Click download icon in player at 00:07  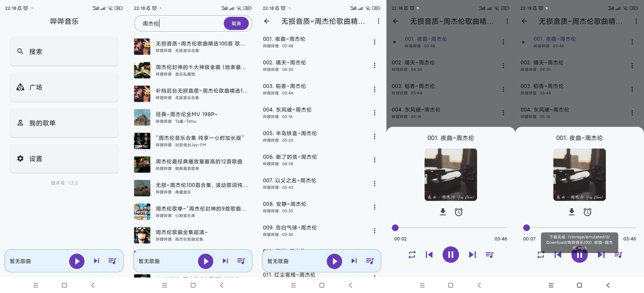coord(572,212)
